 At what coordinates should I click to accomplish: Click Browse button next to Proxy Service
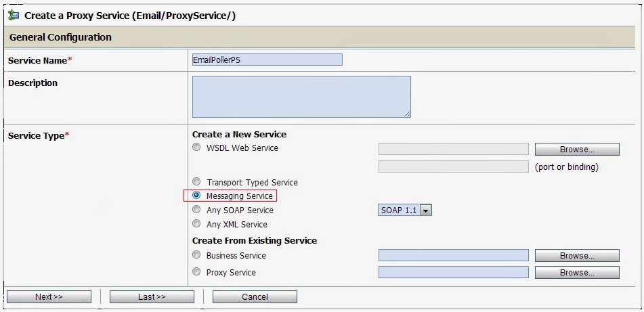577,272
